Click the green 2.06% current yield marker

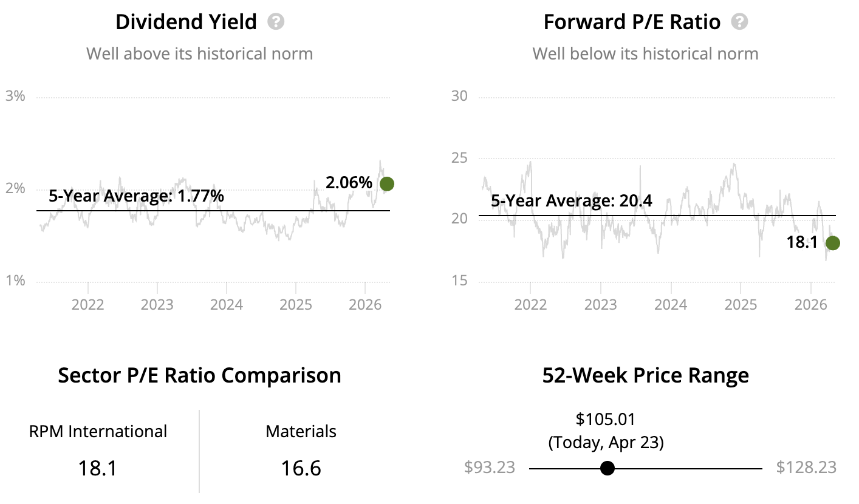click(386, 183)
